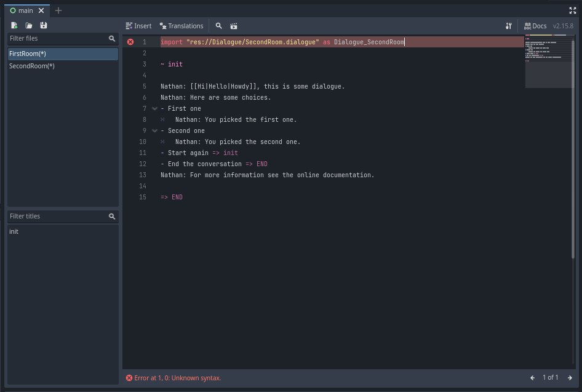Add a new tab with the plus button

(x=58, y=10)
